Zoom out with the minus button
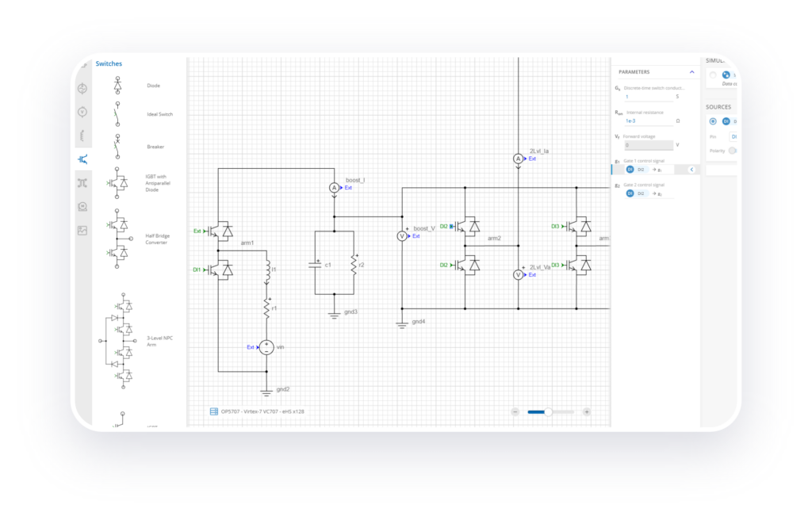812x520 pixels. (515, 411)
